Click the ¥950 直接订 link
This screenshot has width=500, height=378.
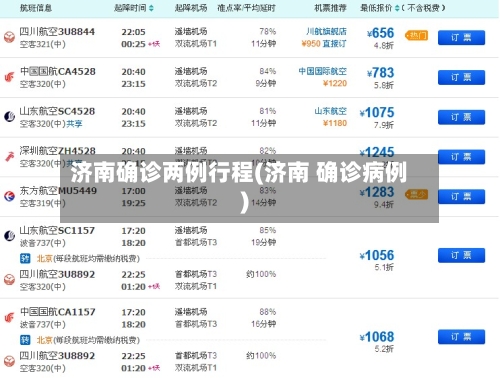(x=324, y=44)
